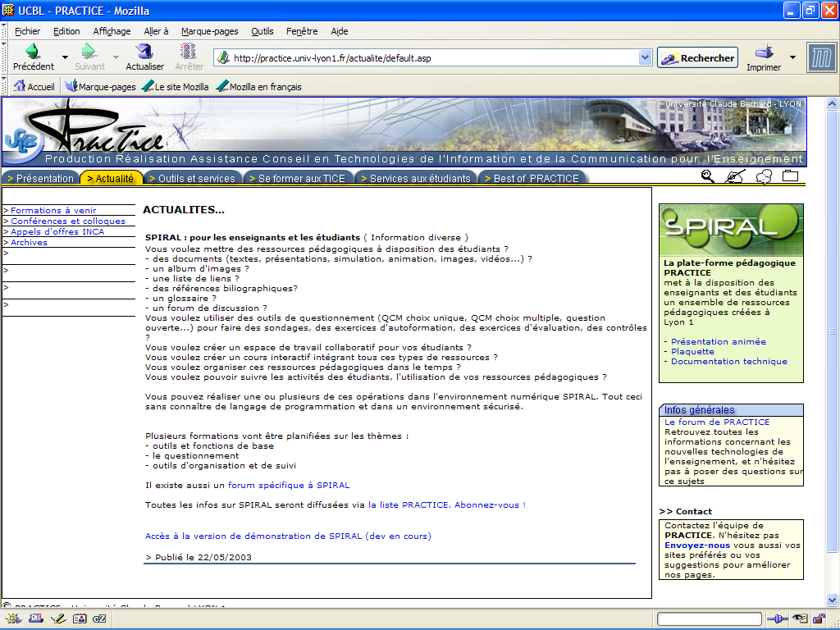The height and width of the screenshot is (630, 840).
Task: Collapse the menu bar grippy
Action: click(x=4, y=31)
